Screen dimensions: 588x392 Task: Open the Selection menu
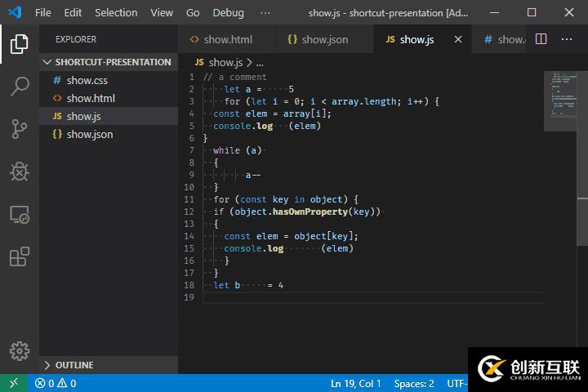coord(116,13)
